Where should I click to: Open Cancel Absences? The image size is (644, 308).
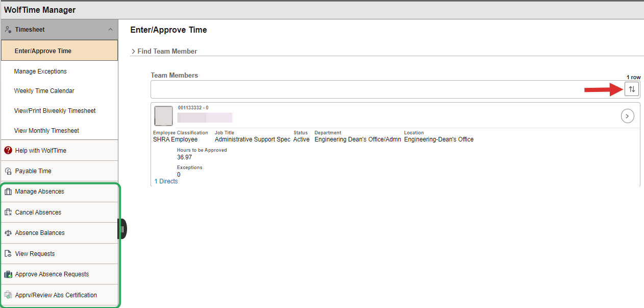click(59, 212)
